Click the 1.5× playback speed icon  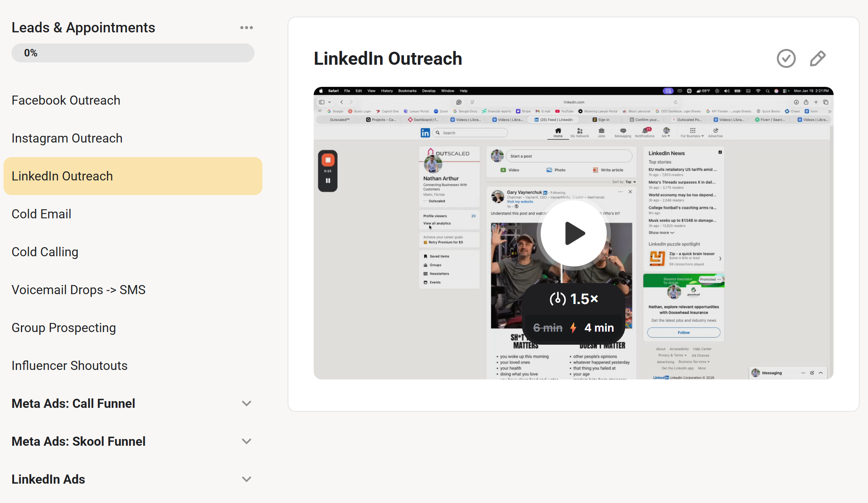click(x=557, y=299)
